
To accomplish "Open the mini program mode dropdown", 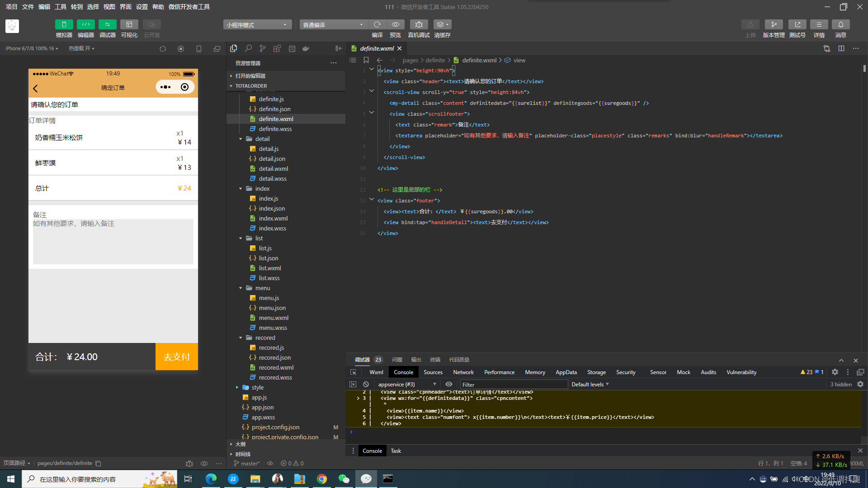I will click(257, 25).
